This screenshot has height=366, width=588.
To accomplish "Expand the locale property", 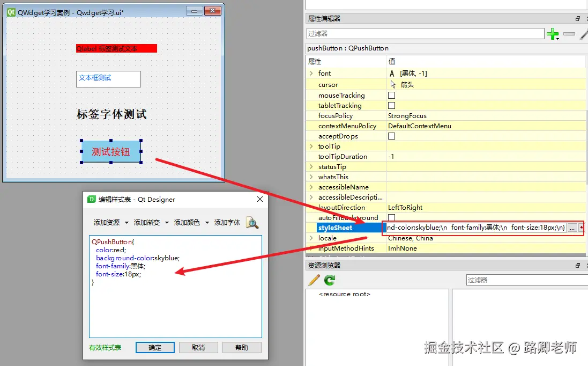I will (311, 238).
